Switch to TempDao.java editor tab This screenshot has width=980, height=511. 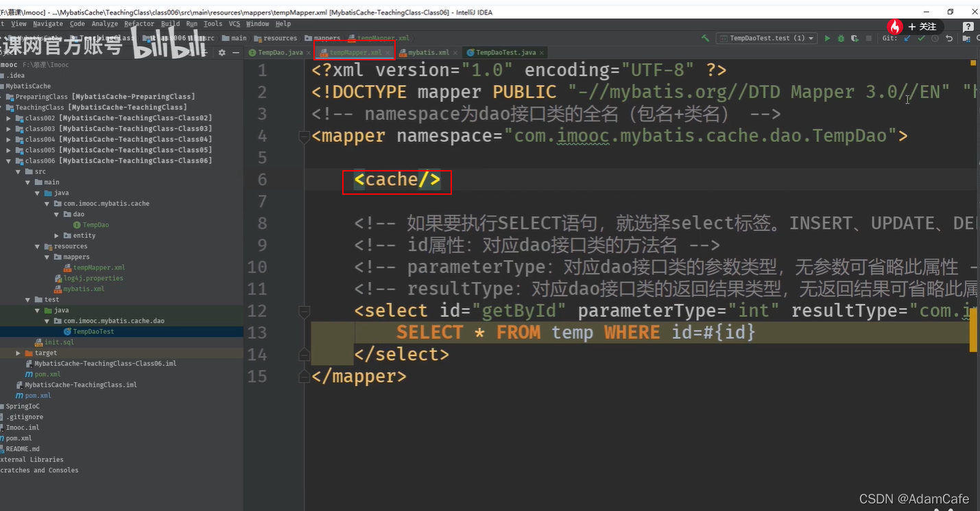(x=280, y=53)
